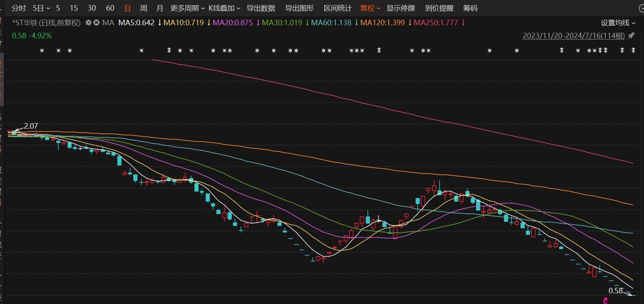Image resolution: width=644 pixels, height=304 pixels.
Task: Click the last up-down arrow event marker
Action: pos(633,50)
